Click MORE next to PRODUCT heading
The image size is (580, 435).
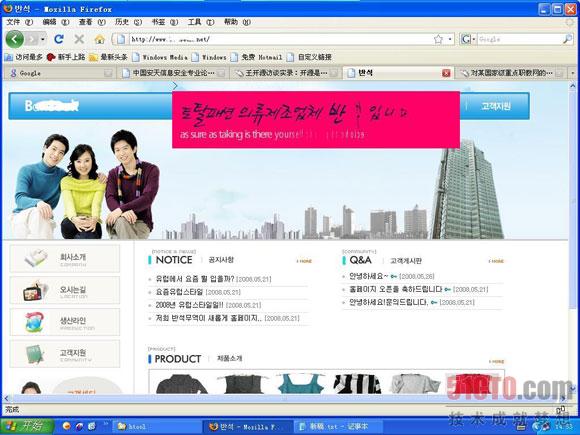click(x=496, y=361)
